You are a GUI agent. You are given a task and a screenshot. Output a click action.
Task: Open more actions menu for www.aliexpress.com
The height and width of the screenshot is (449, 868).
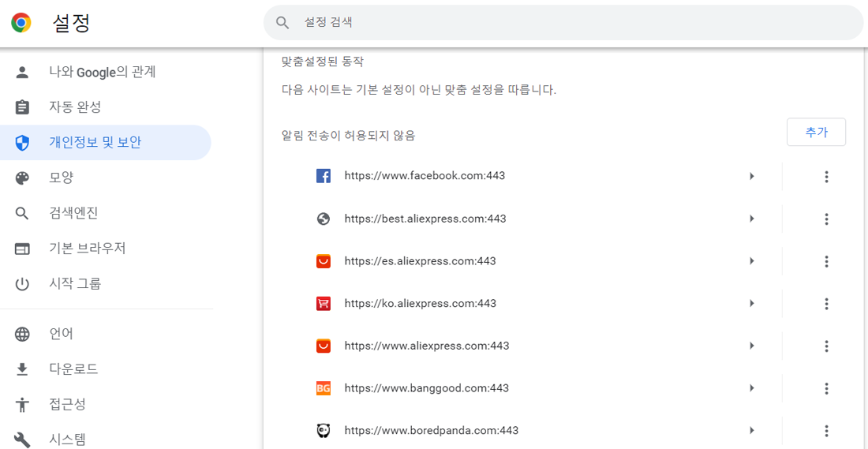point(826,346)
